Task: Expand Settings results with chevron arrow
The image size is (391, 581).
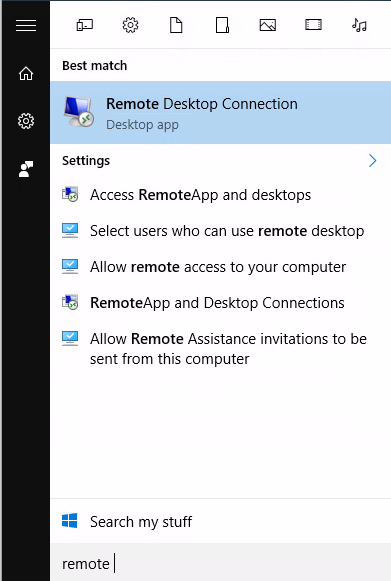Action: [372, 160]
